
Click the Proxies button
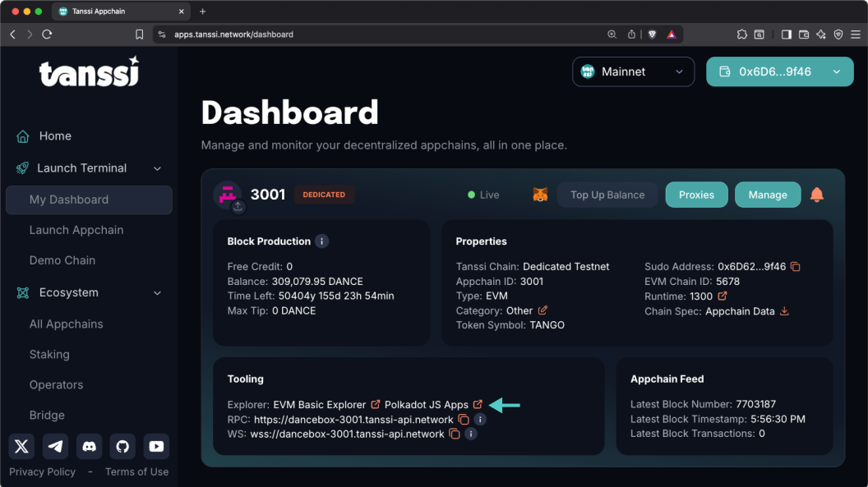696,195
